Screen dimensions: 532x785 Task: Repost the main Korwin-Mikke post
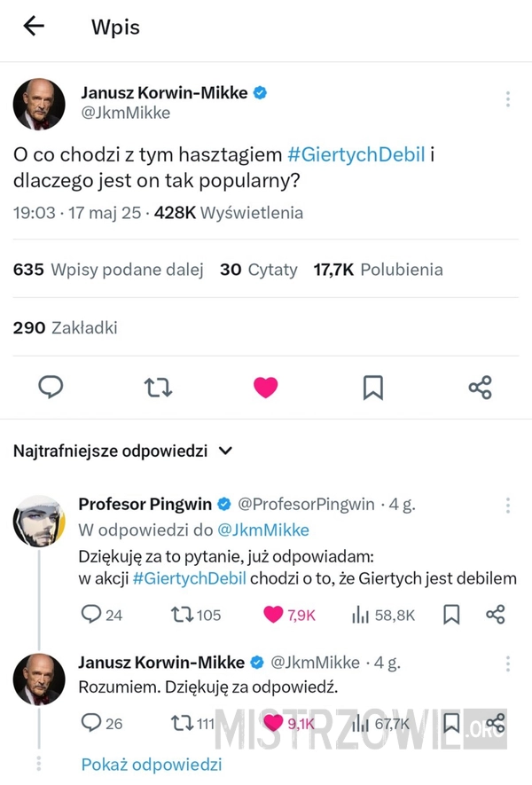click(x=158, y=387)
